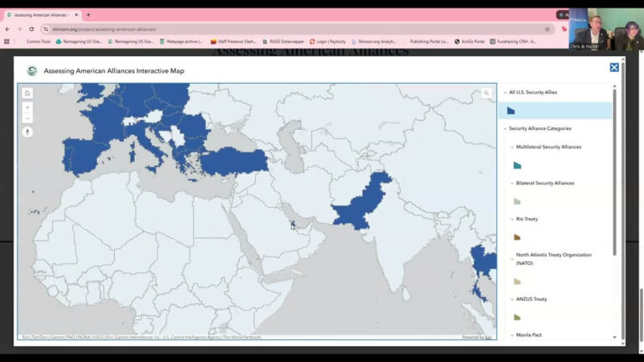Click Spain highlighted on the map
The height and width of the screenshot is (362, 644).
[84, 155]
